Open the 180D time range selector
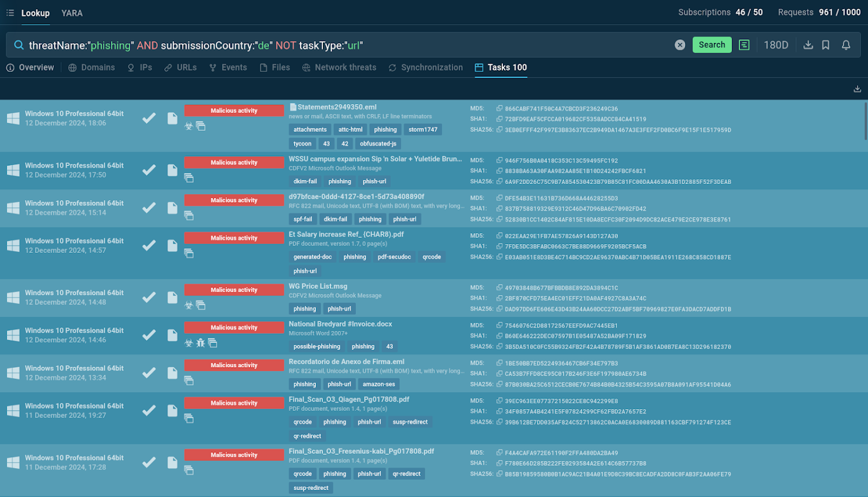The width and height of the screenshot is (868, 497). 776,45
